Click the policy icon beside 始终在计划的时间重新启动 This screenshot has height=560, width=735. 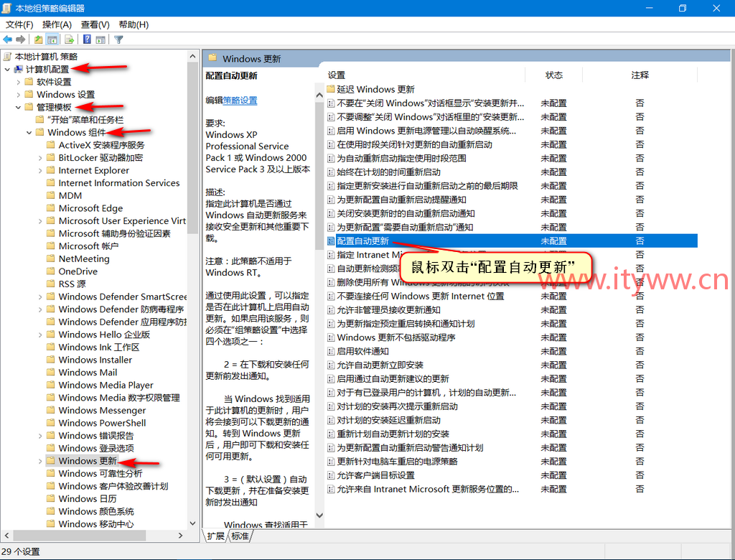[x=331, y=172]
